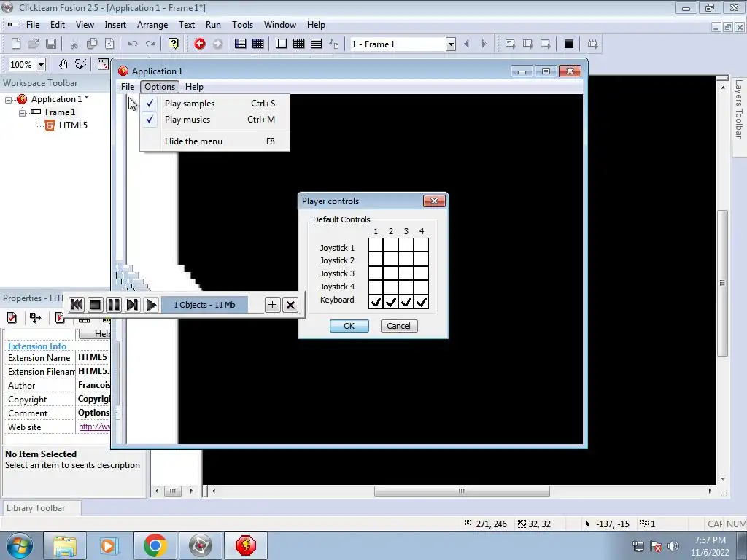The height and width of the screenshot is (560, 747).
Task: Open the Insert menu
Action: click(x=115, y=25)
